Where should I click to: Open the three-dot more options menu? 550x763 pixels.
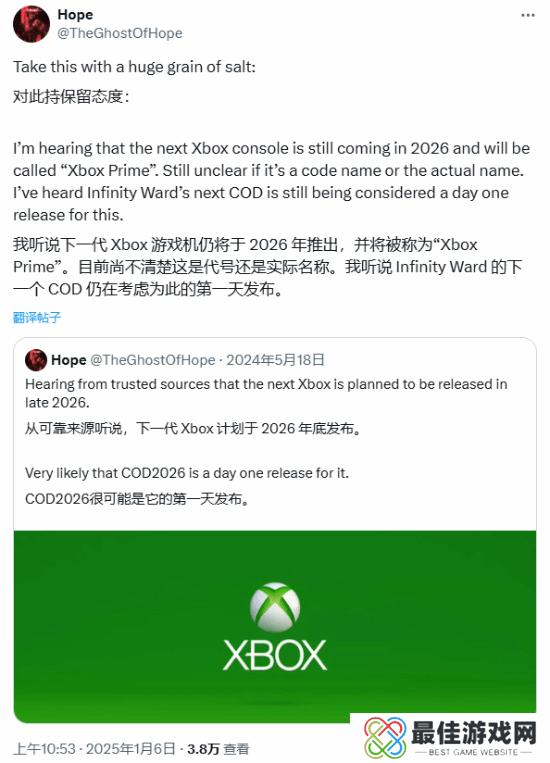528,16
